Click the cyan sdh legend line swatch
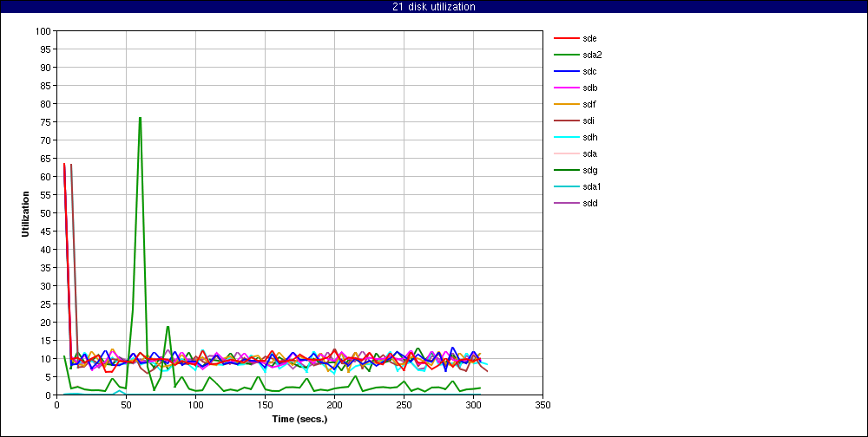The height and width of the screenshot is (437, 868). pyautogui.click(x=566, y=138)
